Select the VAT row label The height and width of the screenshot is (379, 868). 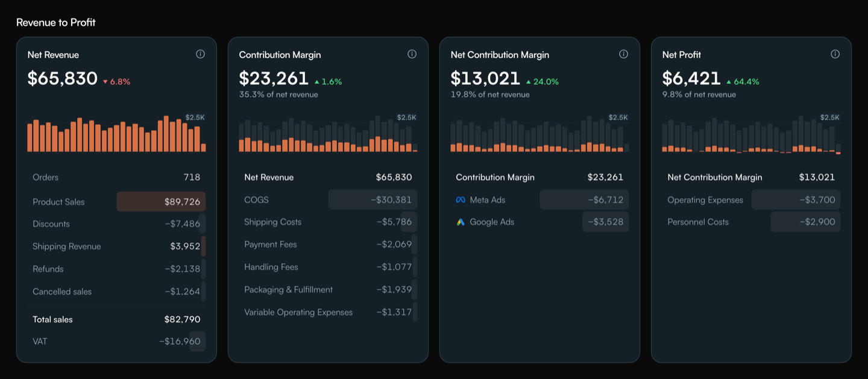click(x=40, y=342)
